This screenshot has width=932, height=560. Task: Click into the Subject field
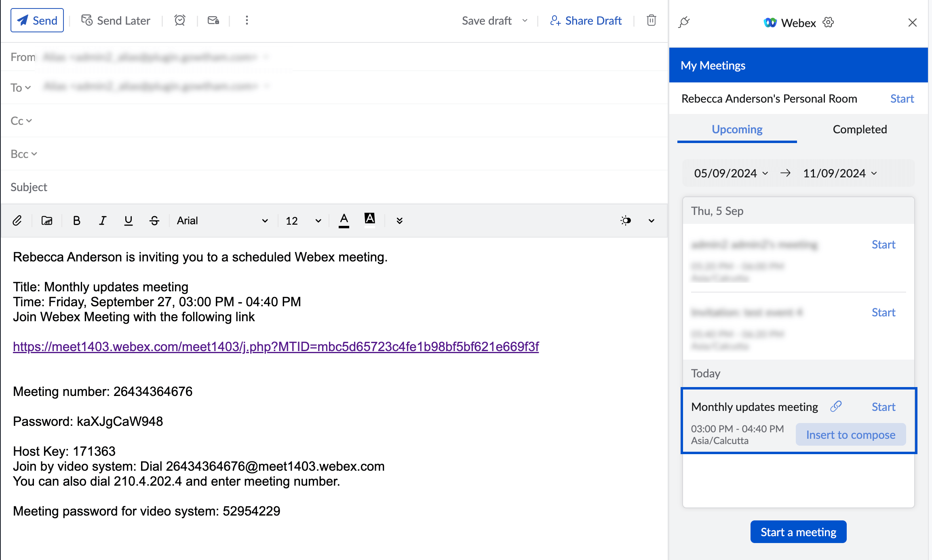click(x=323, y=187)
